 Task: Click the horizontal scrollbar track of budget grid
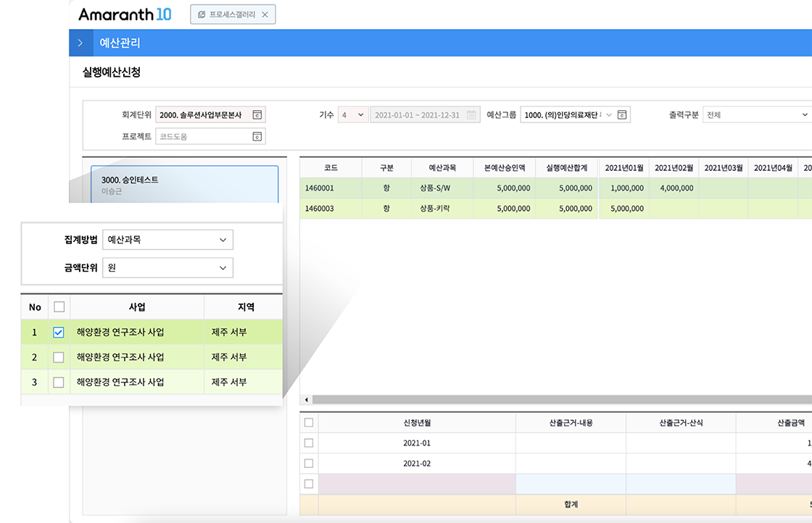562,399
